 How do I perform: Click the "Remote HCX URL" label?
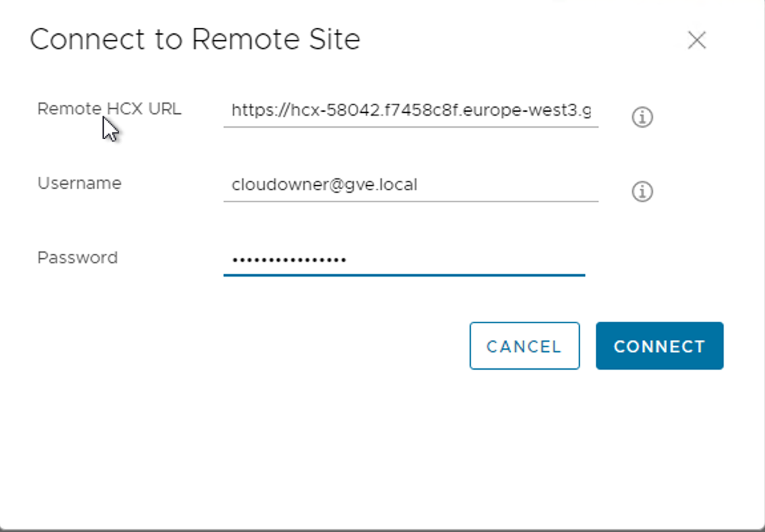point(109,109)
